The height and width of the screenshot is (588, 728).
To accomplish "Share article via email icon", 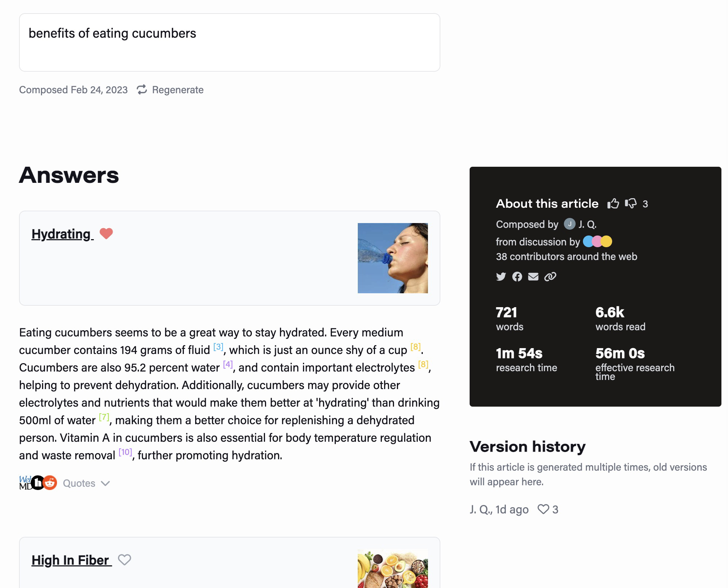I will click(x=533, y=276).
